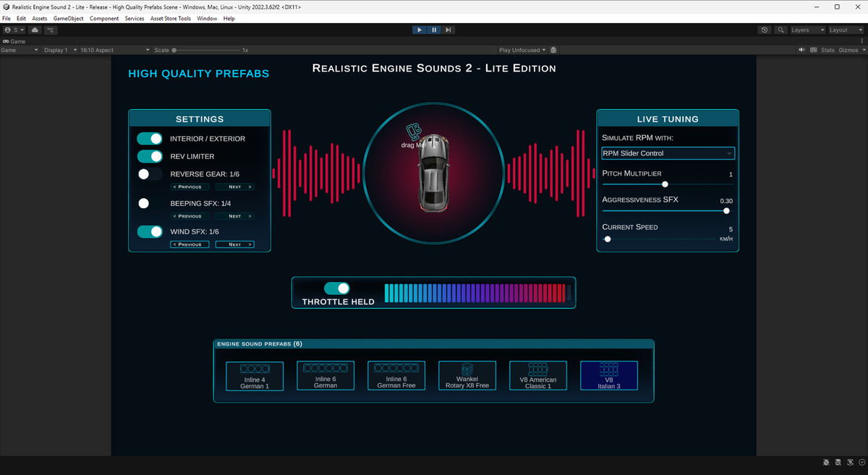Select the Wankel Rotary X8 Free prefab
Screen dimensions: 868x475
[467, 376]
